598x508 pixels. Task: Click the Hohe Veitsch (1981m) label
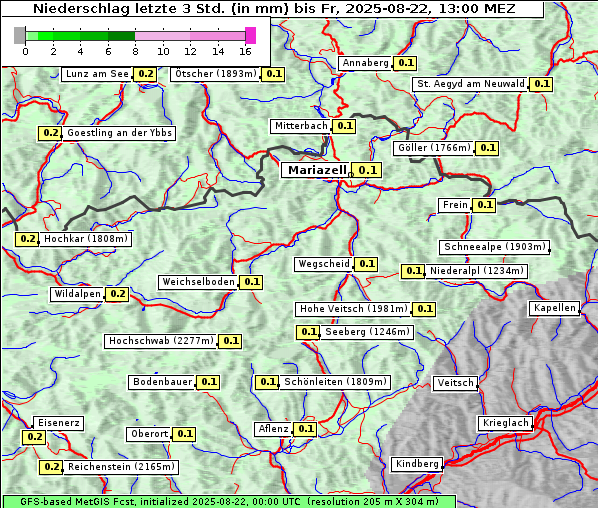354,309
